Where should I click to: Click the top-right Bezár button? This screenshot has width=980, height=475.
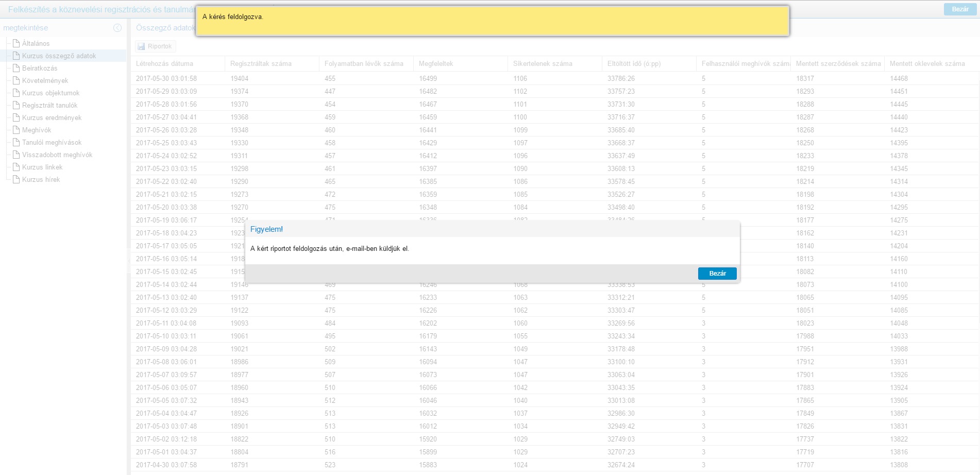959,9
